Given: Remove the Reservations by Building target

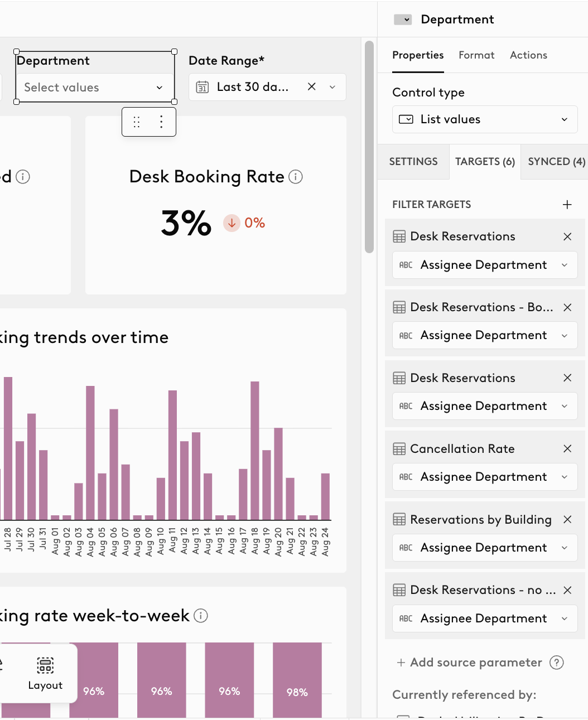Looking at the screenshot, I should [567, 519].
